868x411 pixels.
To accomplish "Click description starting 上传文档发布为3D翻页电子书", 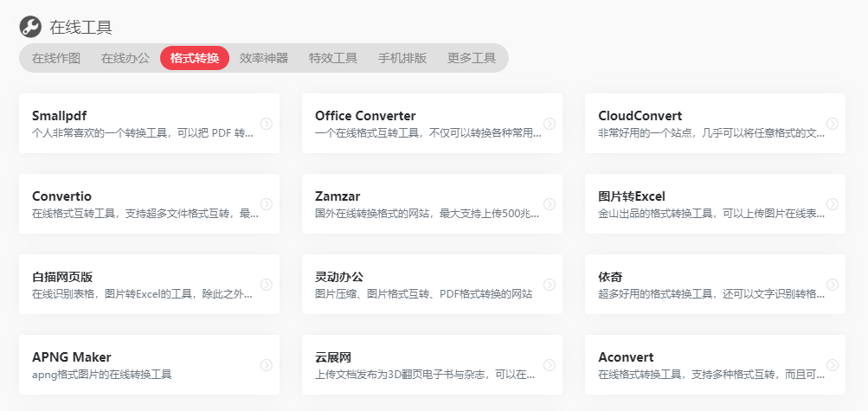I will [x=425, y=375].
